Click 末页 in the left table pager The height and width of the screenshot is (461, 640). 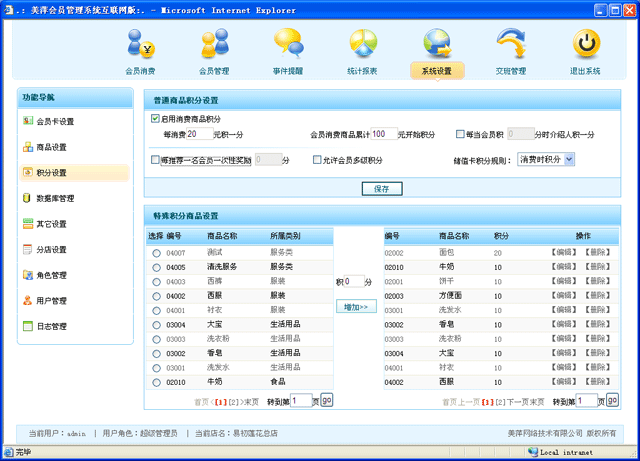point(251,402)
